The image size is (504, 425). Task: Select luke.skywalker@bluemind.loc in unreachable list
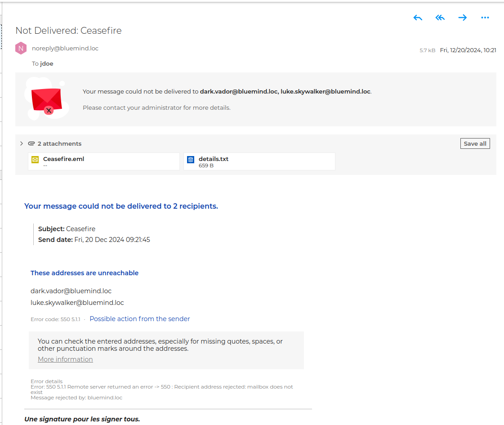tap(77, 303)
